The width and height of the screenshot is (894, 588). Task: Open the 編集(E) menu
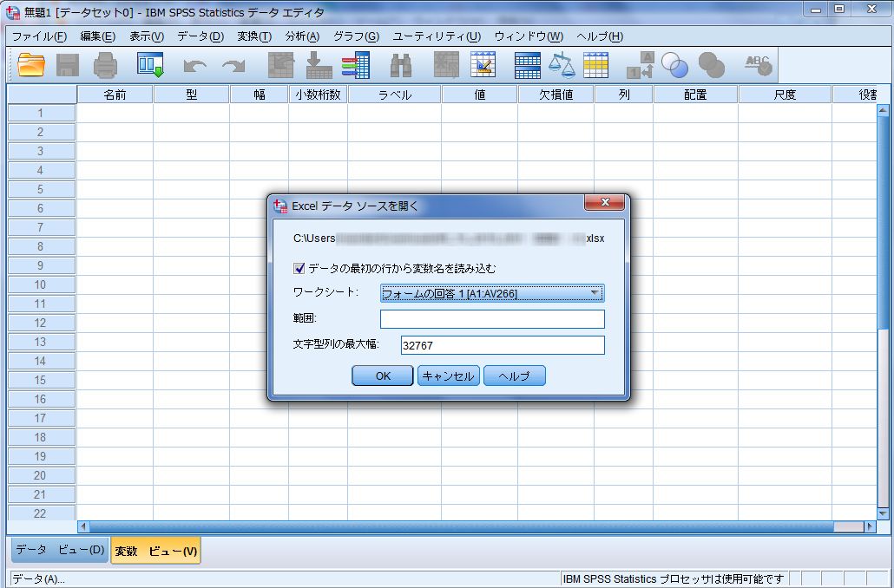(x=97, y=36)
